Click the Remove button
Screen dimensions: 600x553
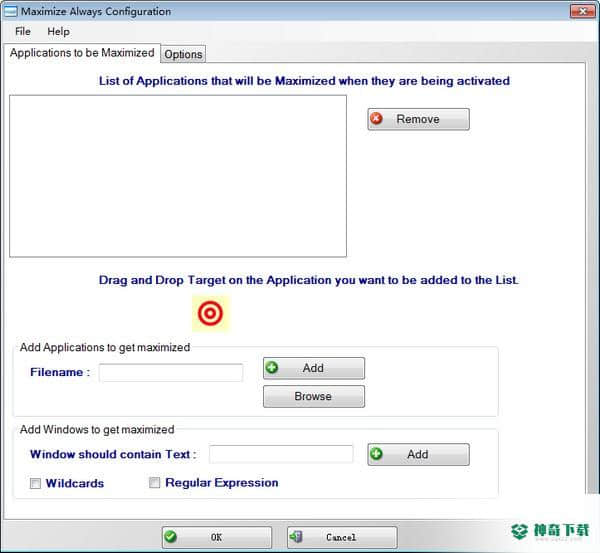(418, 119)
